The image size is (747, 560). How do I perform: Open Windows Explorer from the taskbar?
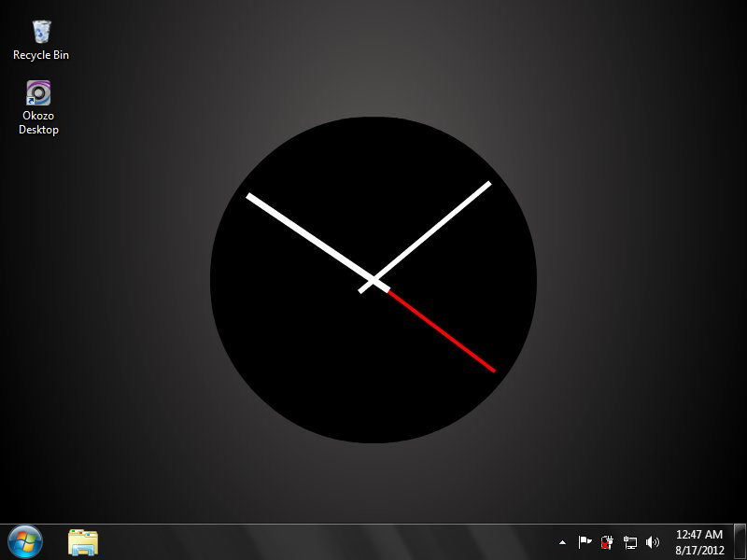83,542
